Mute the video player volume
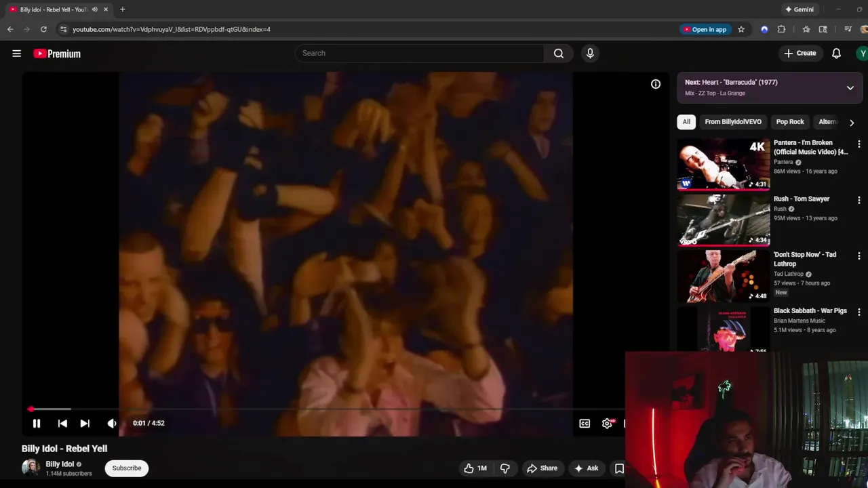The height and width of the screenshot is (488, 868). (x=112, y=423)
